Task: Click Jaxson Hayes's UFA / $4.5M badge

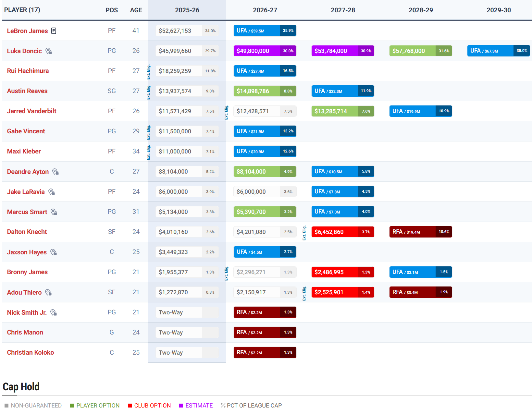Action: [265, 252]
